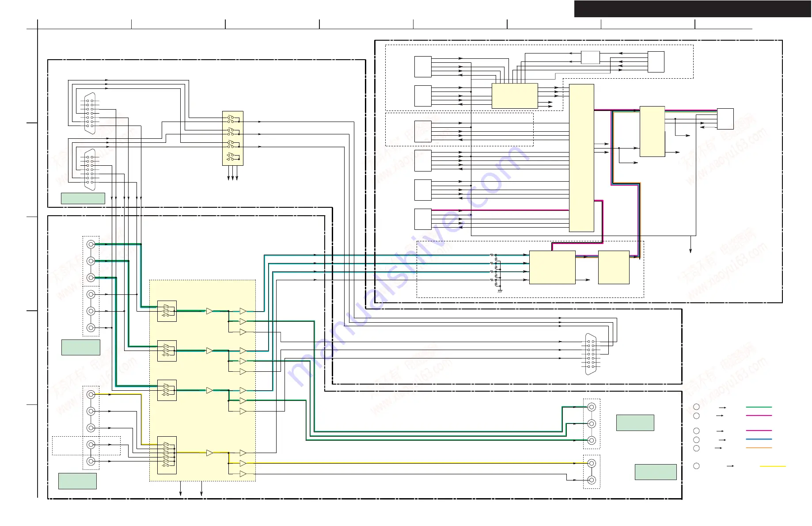Click the ground symbol below the resistors
The width and height of the screenshot is (812, 526).
coord(500,291)
